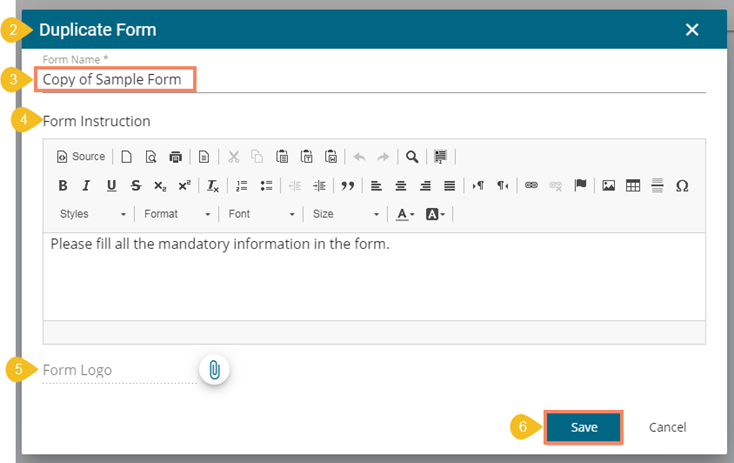Expand the Font dropdown

point(262,214)
